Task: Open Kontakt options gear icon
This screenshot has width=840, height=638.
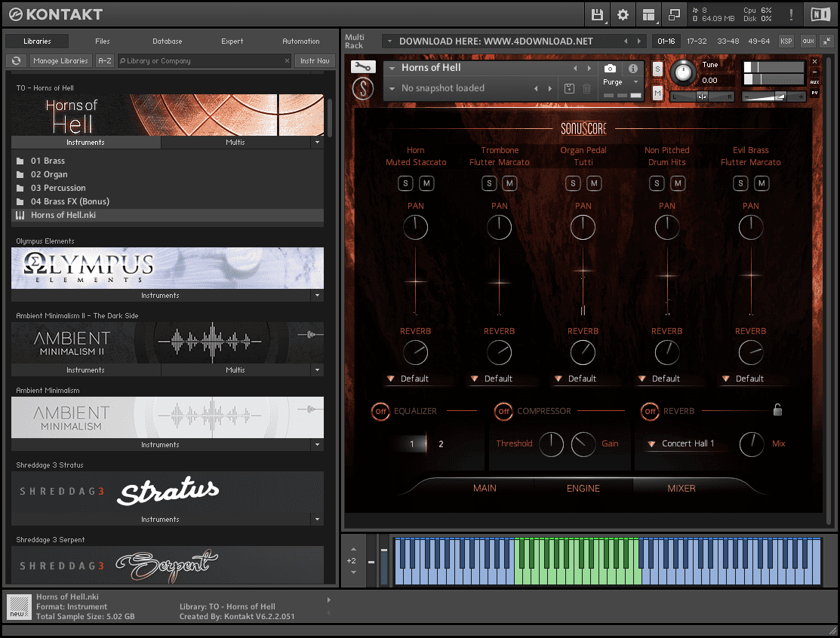Action: [x=623, y=14]
